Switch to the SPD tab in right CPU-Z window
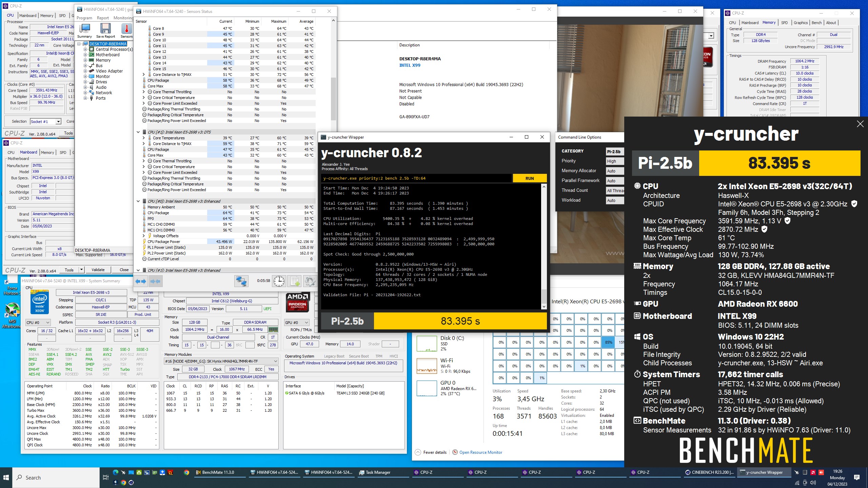 pyautogui.click(x=784, y=23)
